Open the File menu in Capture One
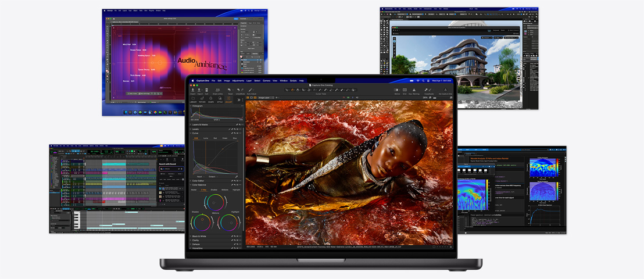The height and width of the screenshot is (279, 644). pyautogui.click(x=213, y=81)
